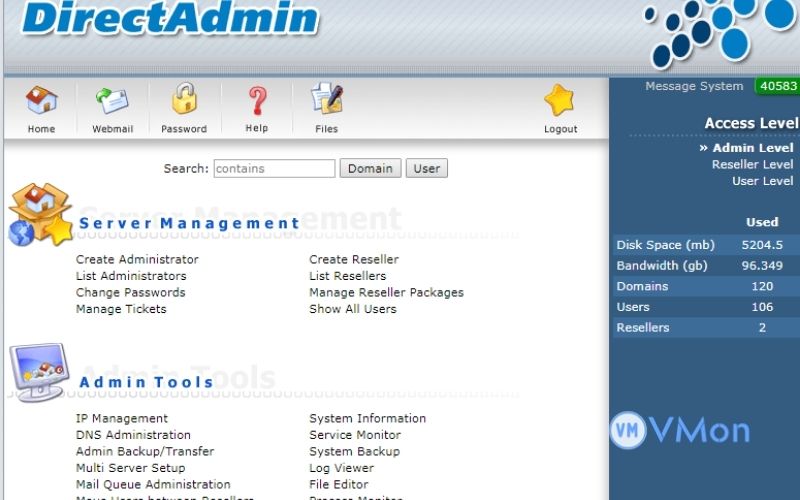The height and width of the screenshot is (500, 800).
Task: Click the Users stat label
Action: [633, 307]
